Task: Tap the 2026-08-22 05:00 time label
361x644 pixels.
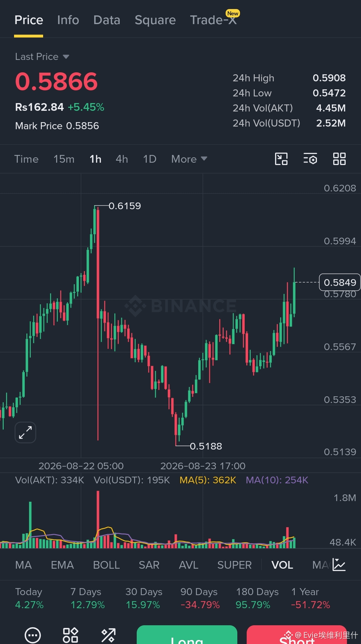Action: tap(81, 466)
